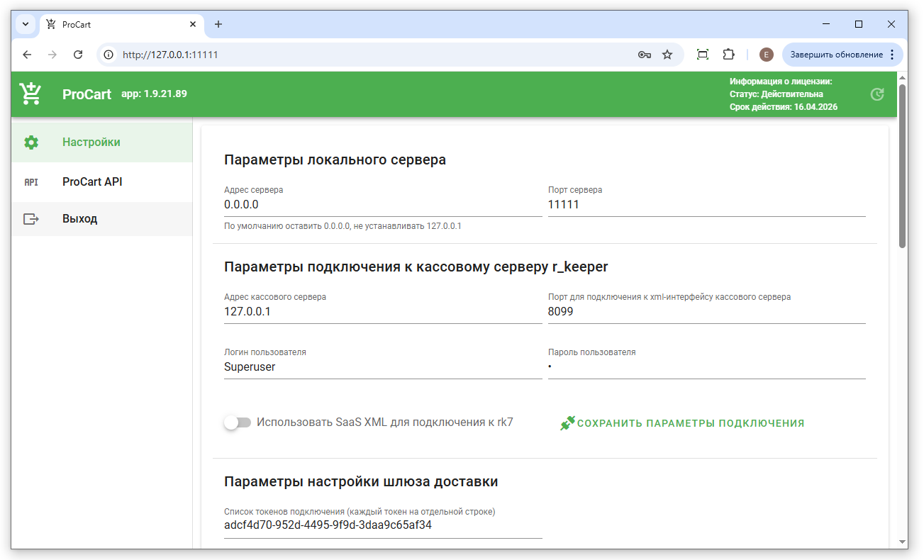The width and height of the screenshot is (924, 560).
Task: Open the Chrome three-dot menu
Action: tap(892, 55)
